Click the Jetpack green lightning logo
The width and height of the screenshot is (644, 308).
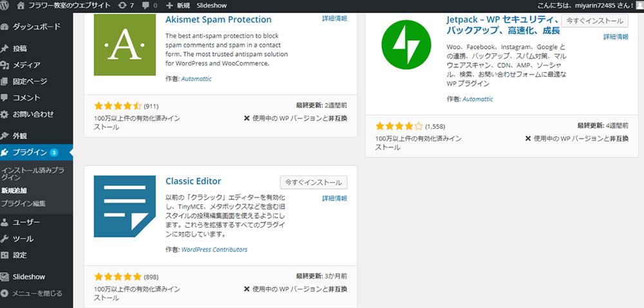(406, 45)
